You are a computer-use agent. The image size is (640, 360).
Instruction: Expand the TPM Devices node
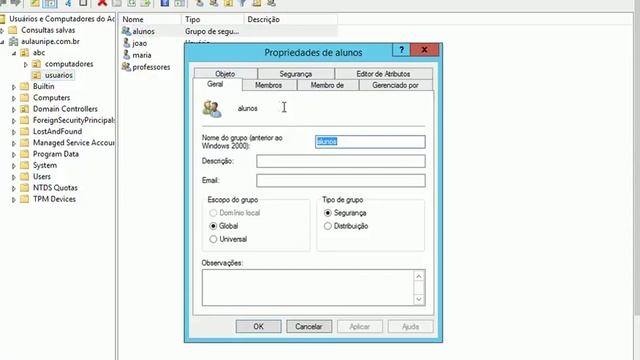coord(14,200)
